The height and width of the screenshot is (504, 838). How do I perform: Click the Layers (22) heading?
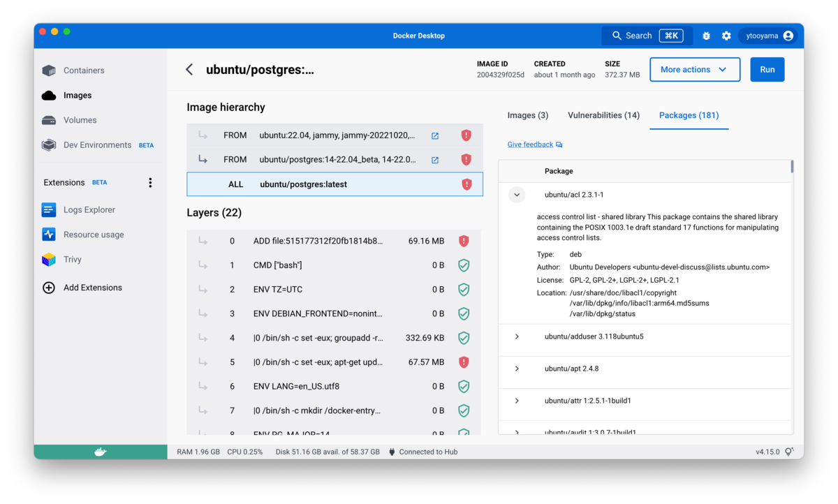tap(214, 213)
